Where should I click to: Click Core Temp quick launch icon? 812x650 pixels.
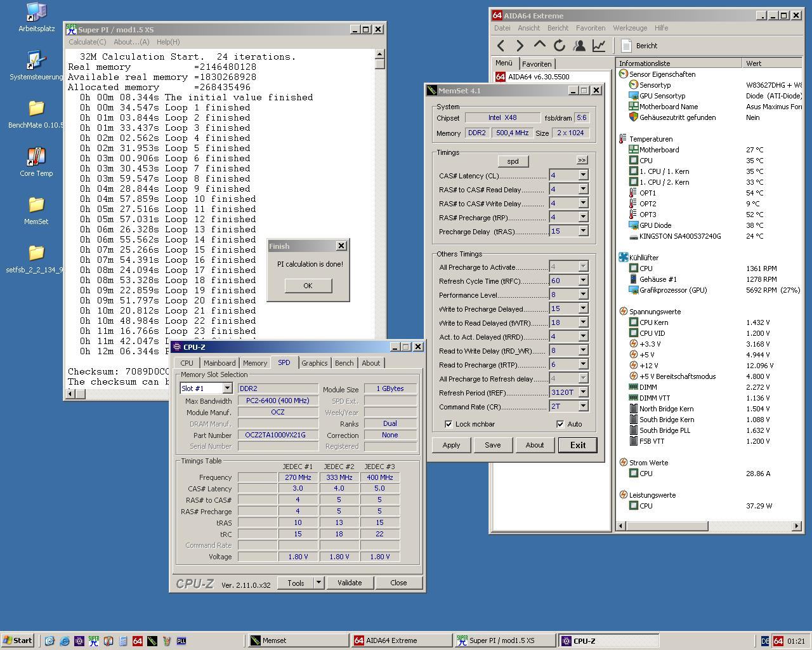pyautogui.click(x=108, y=641)
